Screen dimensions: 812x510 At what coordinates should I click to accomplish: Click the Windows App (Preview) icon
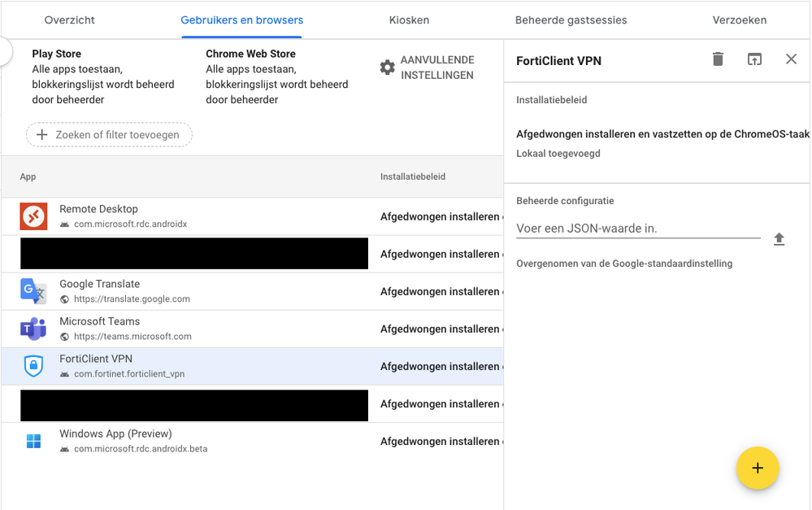click(33, 441)
